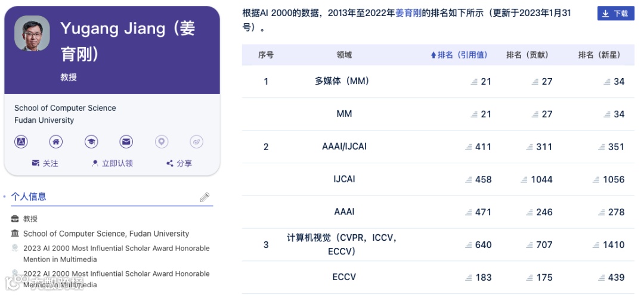Select the ECCV field cell

click(x=344, y=277)
